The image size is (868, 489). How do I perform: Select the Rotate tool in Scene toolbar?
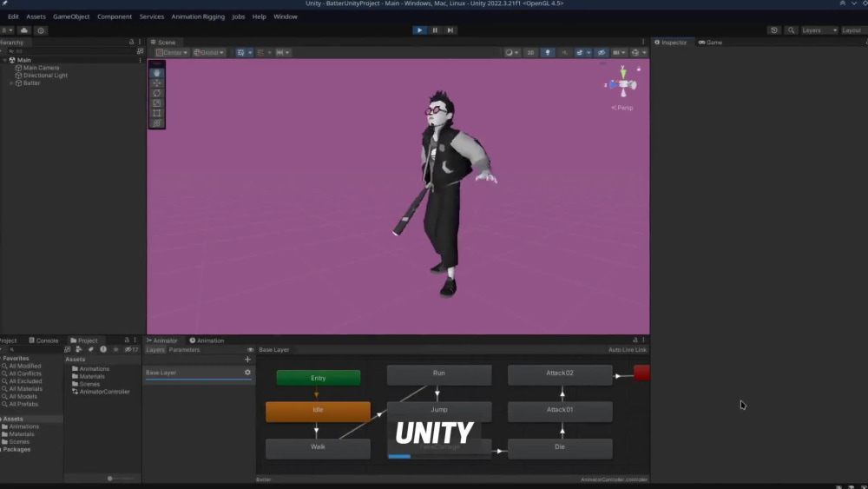(156, 93)
